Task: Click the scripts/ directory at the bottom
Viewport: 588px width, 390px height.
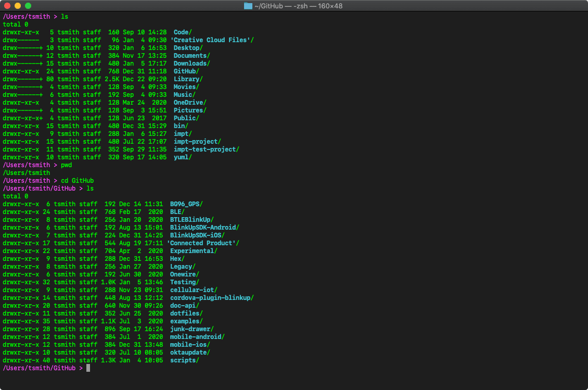Action: tap(184, 360)
